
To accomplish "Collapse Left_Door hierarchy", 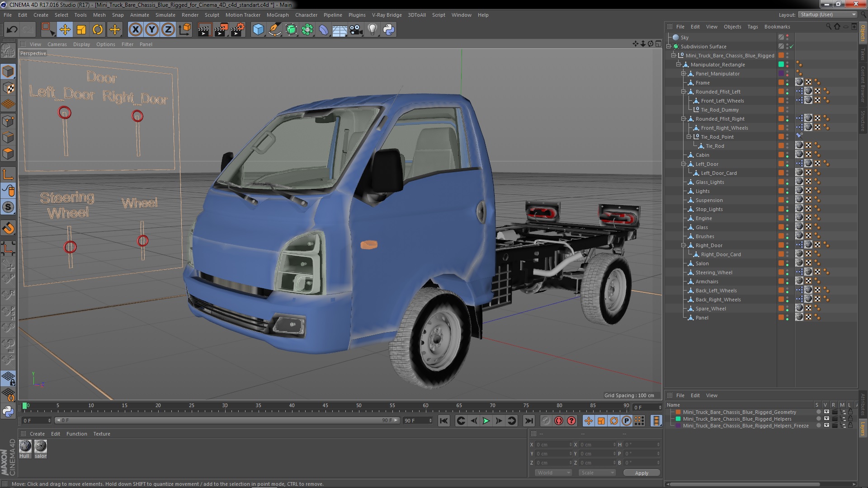I will click(x=684, y=164).
